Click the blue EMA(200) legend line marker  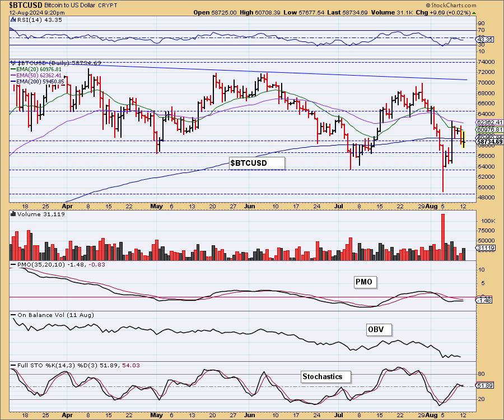click(x=13, y=82)
